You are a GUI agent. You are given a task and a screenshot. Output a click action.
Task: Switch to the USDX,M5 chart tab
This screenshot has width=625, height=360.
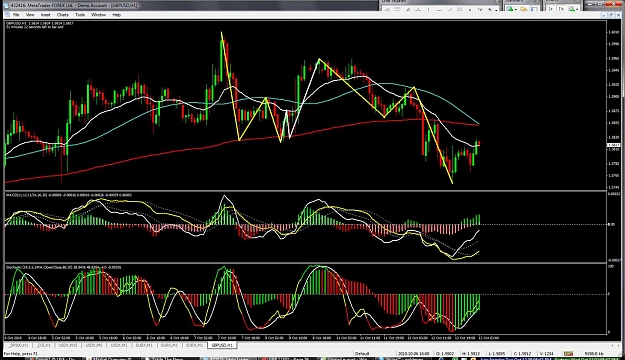coord(93,345)
